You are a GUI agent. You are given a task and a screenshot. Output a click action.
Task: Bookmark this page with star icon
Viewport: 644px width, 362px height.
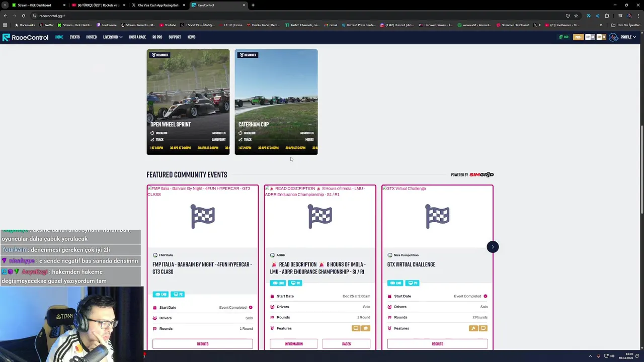point(576,16)
